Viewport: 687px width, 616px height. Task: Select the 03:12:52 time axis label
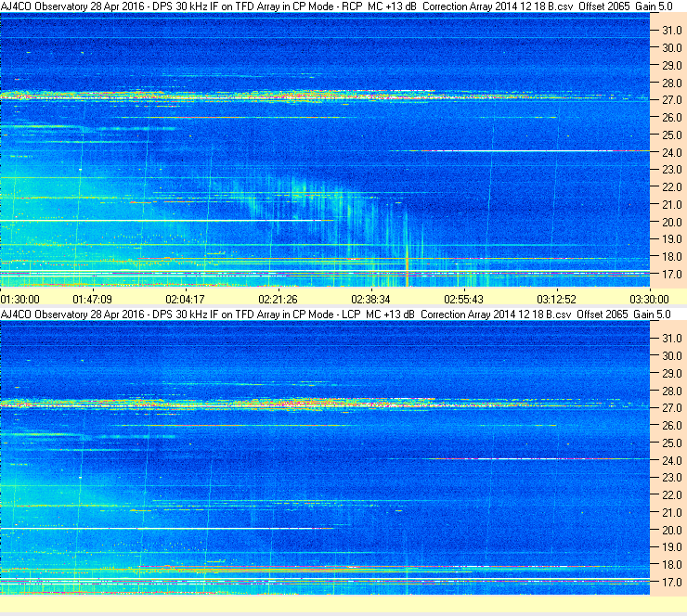[x=556, y=300]
